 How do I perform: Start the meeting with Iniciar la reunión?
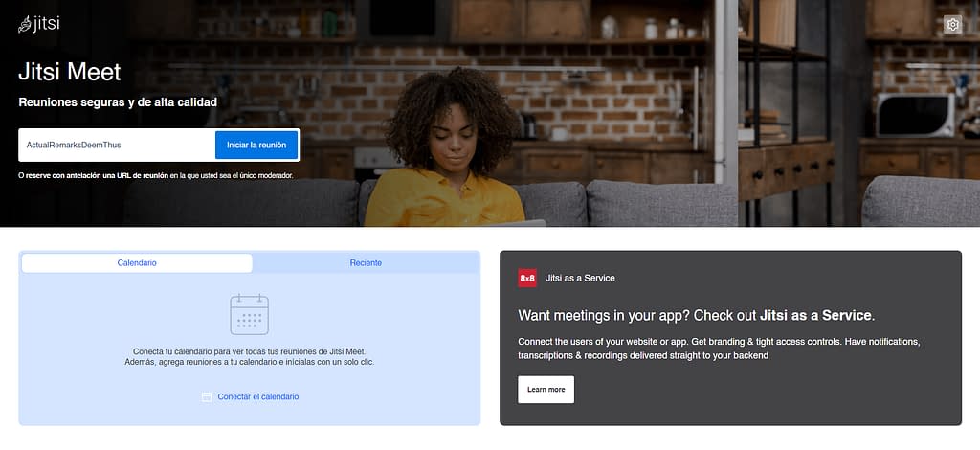[x=256, y=145]
